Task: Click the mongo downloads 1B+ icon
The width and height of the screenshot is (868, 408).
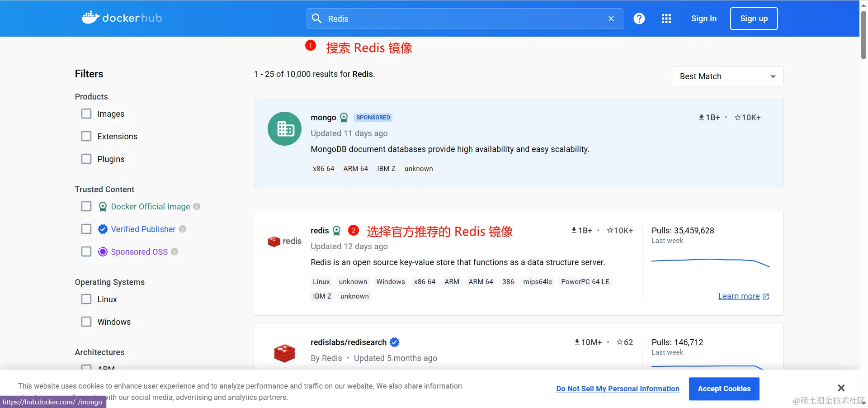Action: pos(702,118)
